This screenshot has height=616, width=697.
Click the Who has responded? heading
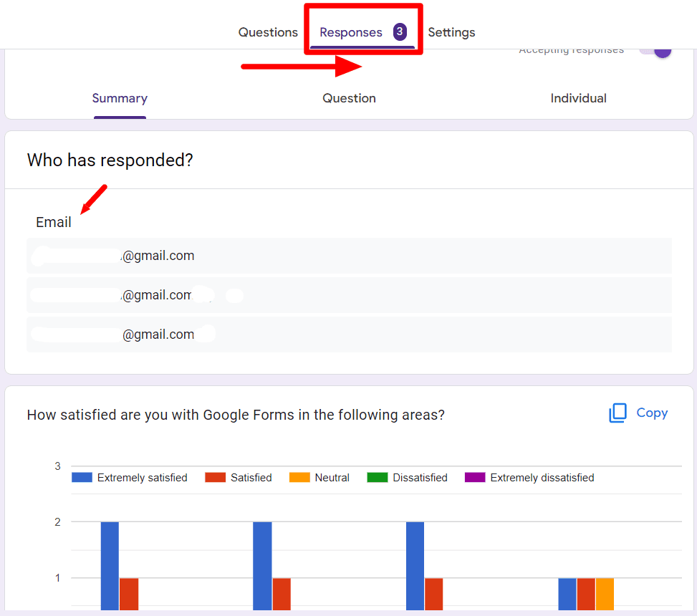click(x=110, y=160)
